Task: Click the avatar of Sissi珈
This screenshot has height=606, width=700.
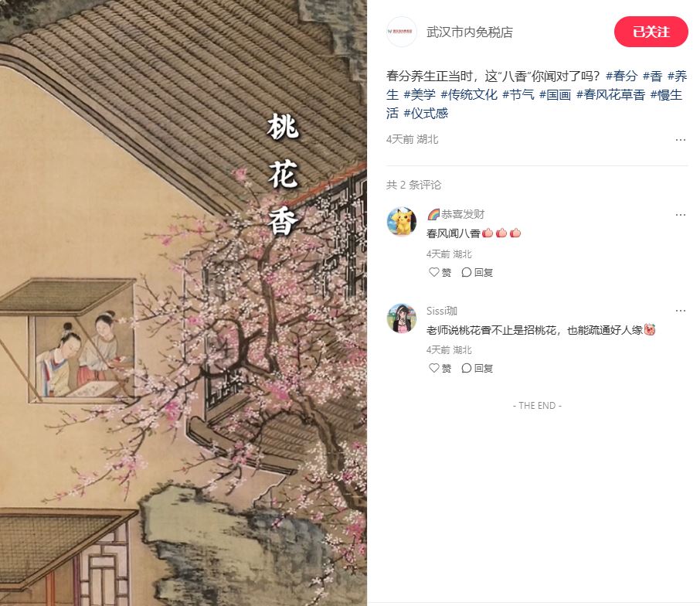Action: point(401,318)
